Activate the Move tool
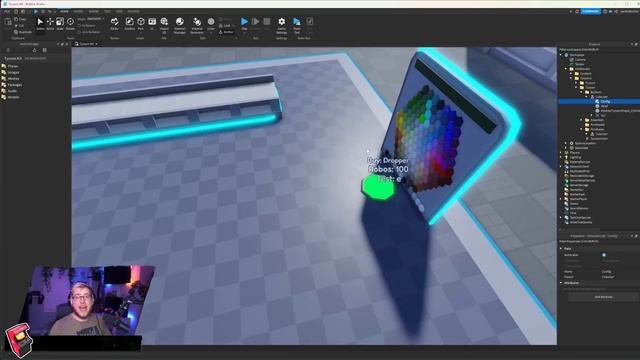Viewport: 640px width, 360px height. 50,24
